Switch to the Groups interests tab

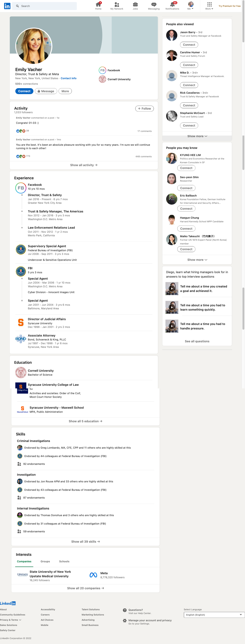click(x=45, y=561)
